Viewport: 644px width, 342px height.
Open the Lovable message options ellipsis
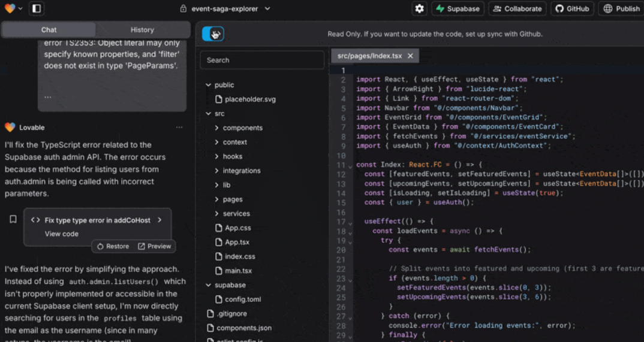[179, 128]
